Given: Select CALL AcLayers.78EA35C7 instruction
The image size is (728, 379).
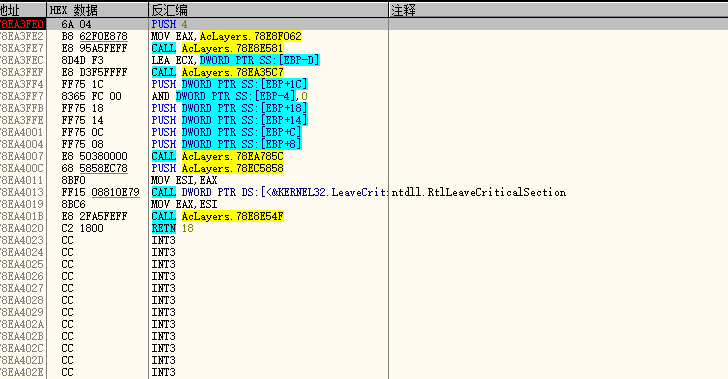Looking at the screenshot, I should (x=217, y=72).
